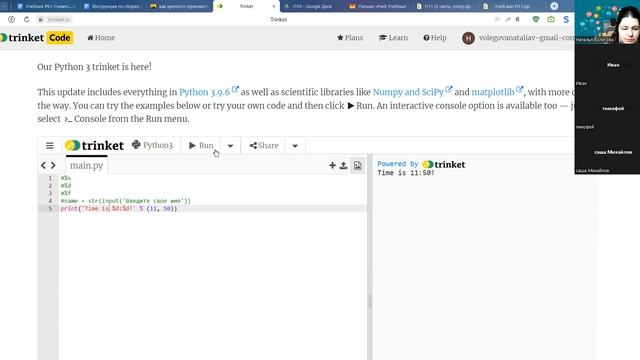The width and height of the screenshot is (640, 360).
Task: Go to the next file tab with right chevron
Action: click(x=53, y=165)
